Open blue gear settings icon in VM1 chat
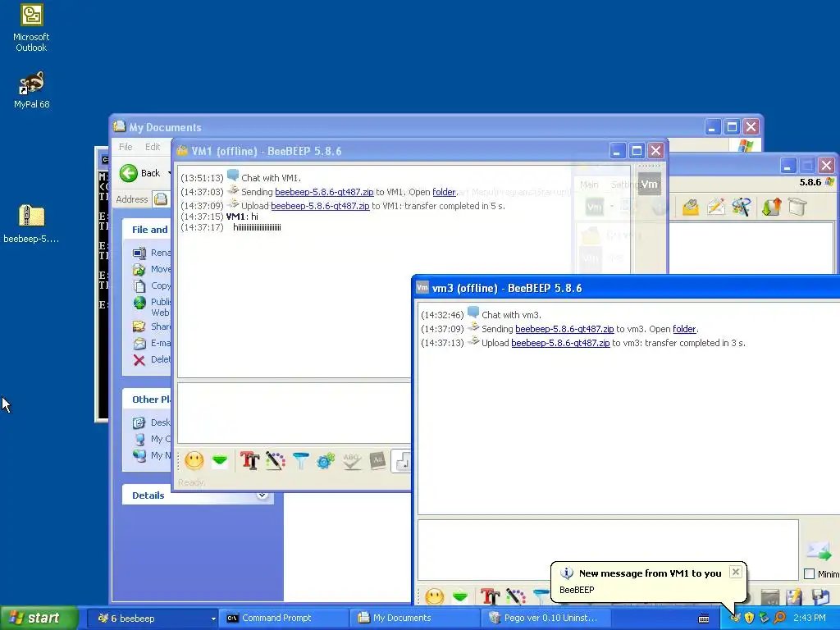Image resolution: width=840 pixels, height=630 pixels. pyautogui.click(x=326, y=461)
